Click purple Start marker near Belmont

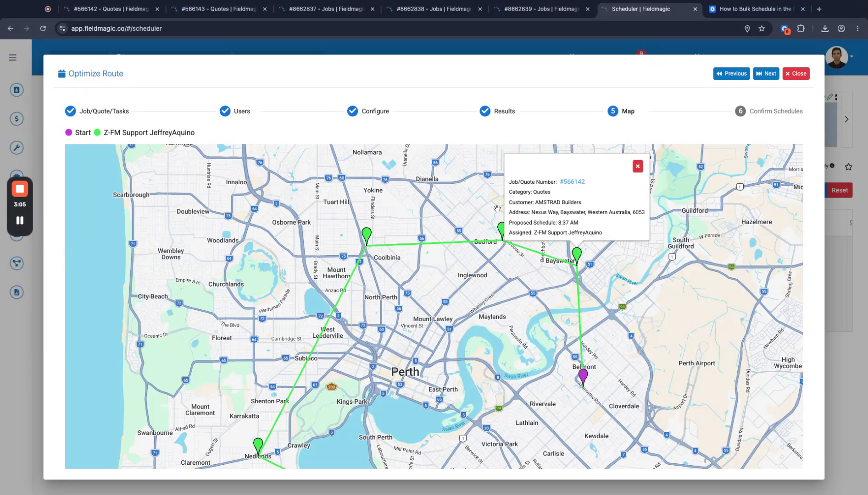[x=583, y=377]
